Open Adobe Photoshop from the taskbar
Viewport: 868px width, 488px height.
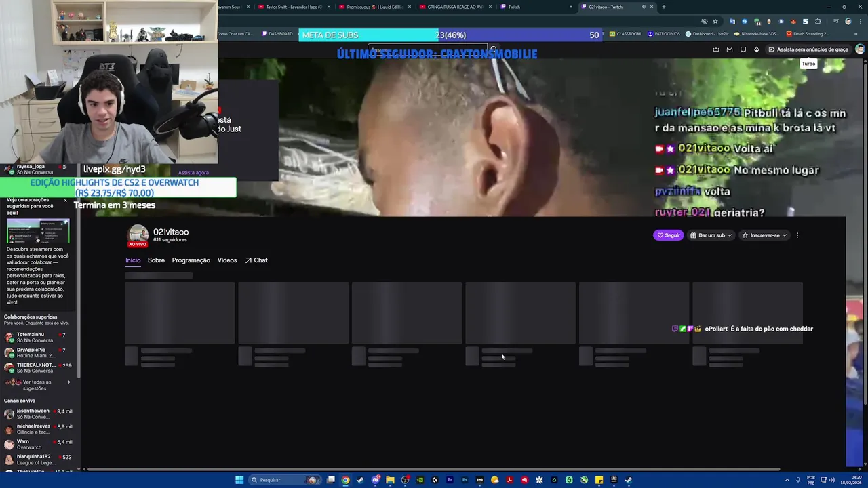click(x=465, y=480)
